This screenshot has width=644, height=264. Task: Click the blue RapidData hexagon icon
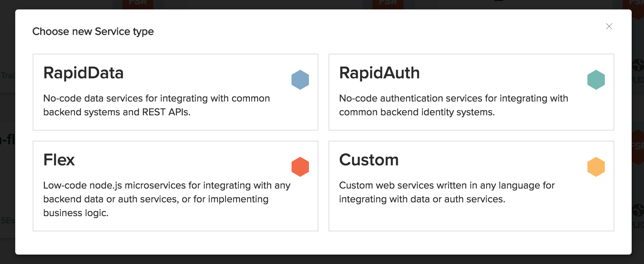point(300,80)
